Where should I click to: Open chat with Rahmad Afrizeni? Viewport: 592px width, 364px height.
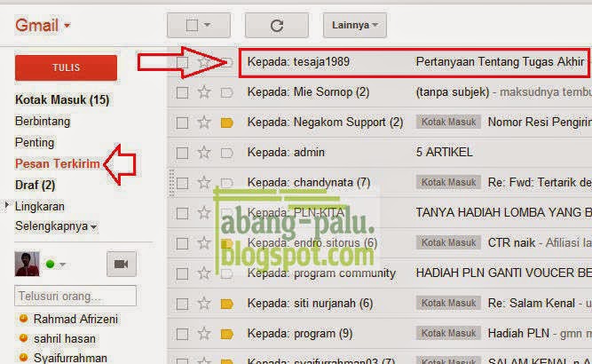coord(75,319)
